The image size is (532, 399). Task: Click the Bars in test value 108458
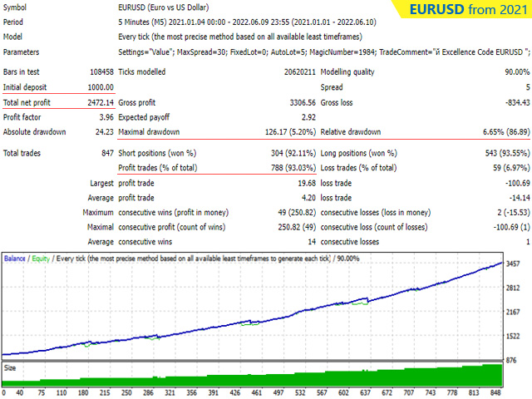[x=101, y=72]
